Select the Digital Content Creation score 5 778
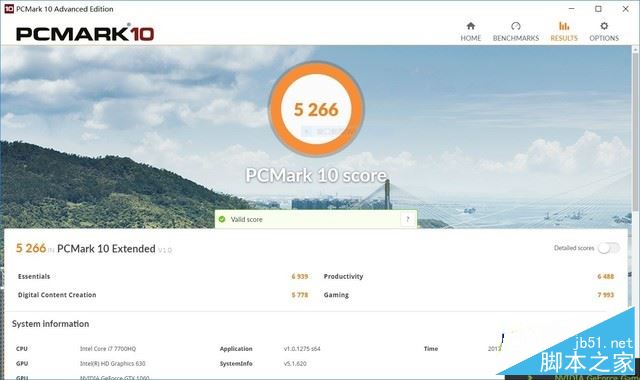The height and width of the screenshot is (380, 640). [300, 295]
